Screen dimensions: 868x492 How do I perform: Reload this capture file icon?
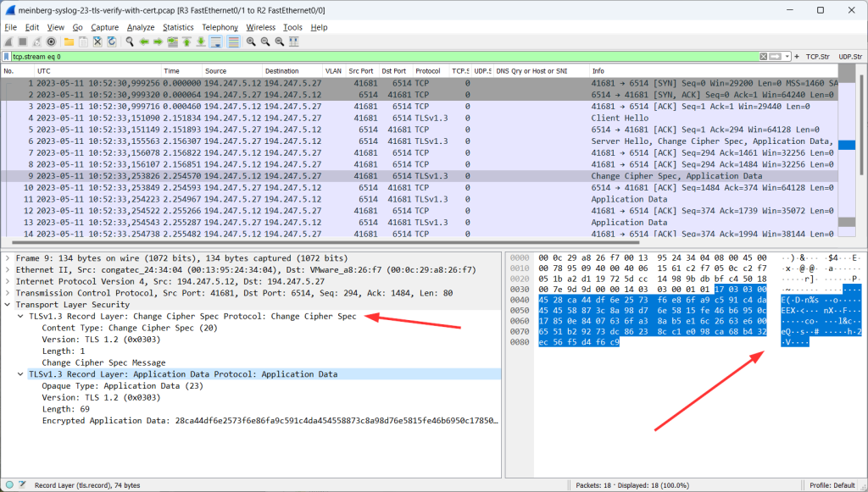(x=112, y=41)
